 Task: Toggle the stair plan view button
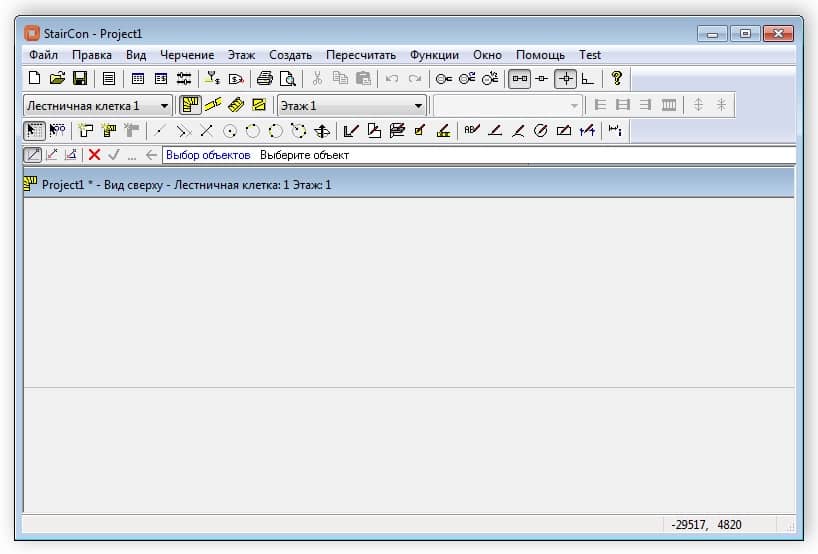coord(190,105)
